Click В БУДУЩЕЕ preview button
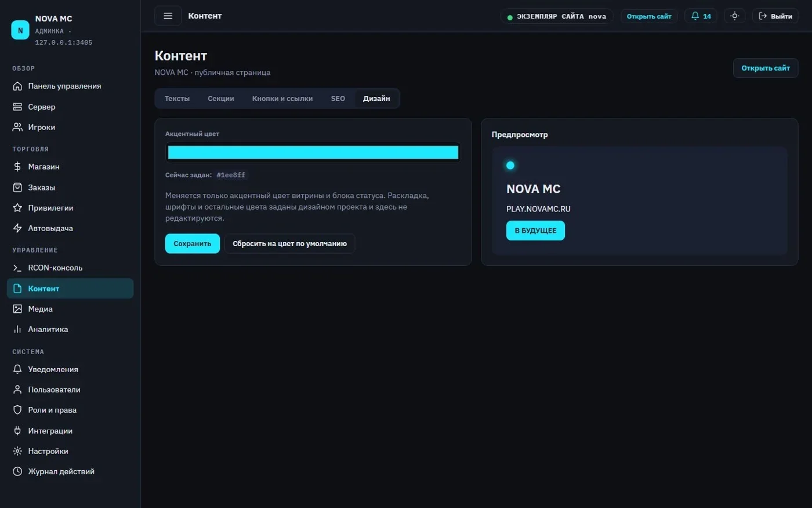Viewport: 812px width, 508px height. click(x=535, y=230)
